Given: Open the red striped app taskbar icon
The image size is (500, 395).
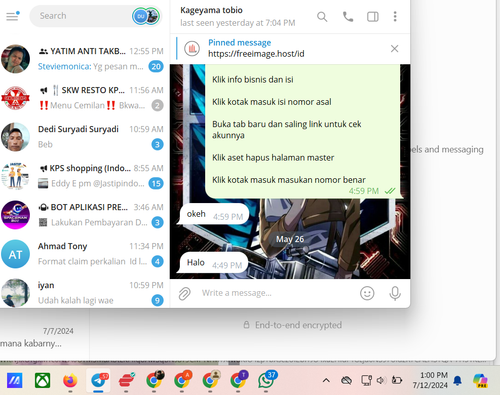Looking at the screenshot, I should coord(126,380).
